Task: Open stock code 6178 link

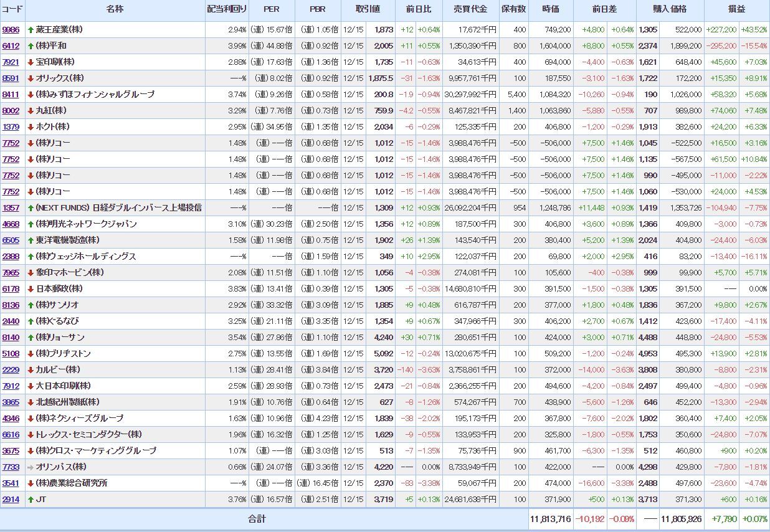Action: [x=11, y=289]
